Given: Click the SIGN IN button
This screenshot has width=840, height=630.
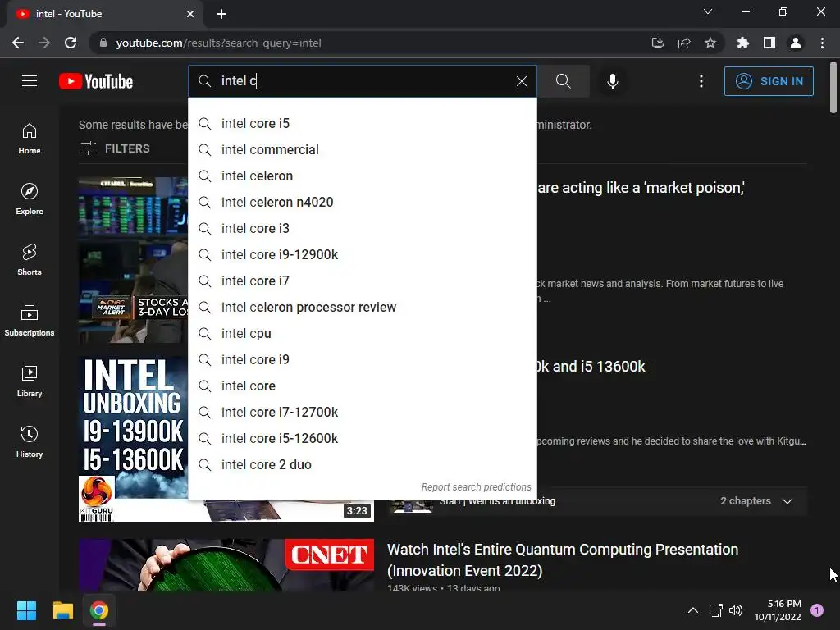Looking at the screenshot, I should click(x=768, y=81).
